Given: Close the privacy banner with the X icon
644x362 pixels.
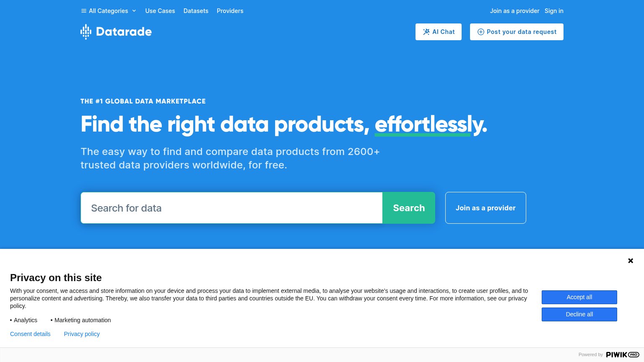Looking at the screenshot, I should 631,261.
